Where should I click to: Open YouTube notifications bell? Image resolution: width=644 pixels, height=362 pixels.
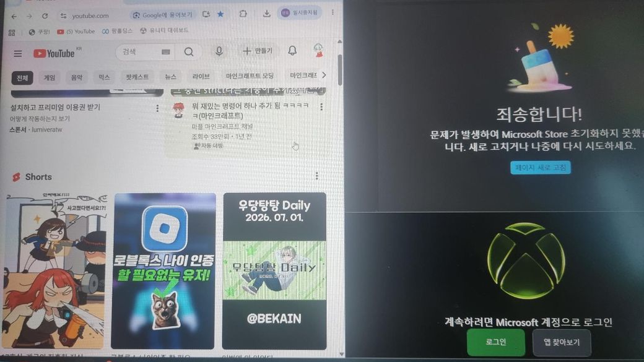click(292, 51)
